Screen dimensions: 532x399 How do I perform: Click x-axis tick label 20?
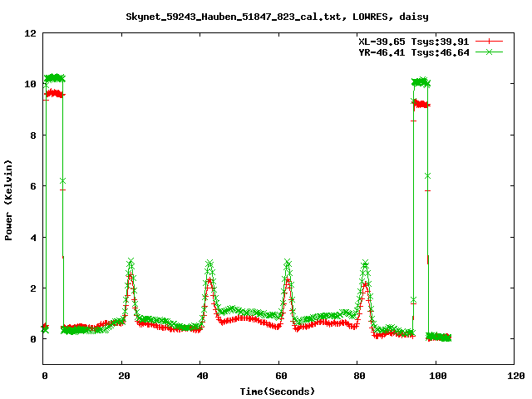(124, 376)
